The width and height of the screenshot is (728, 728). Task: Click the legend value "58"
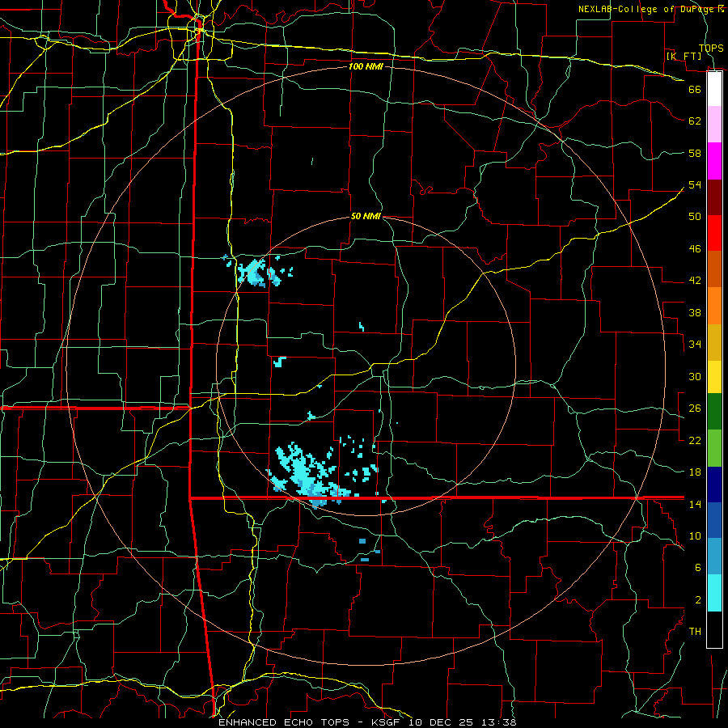[695, 153]
